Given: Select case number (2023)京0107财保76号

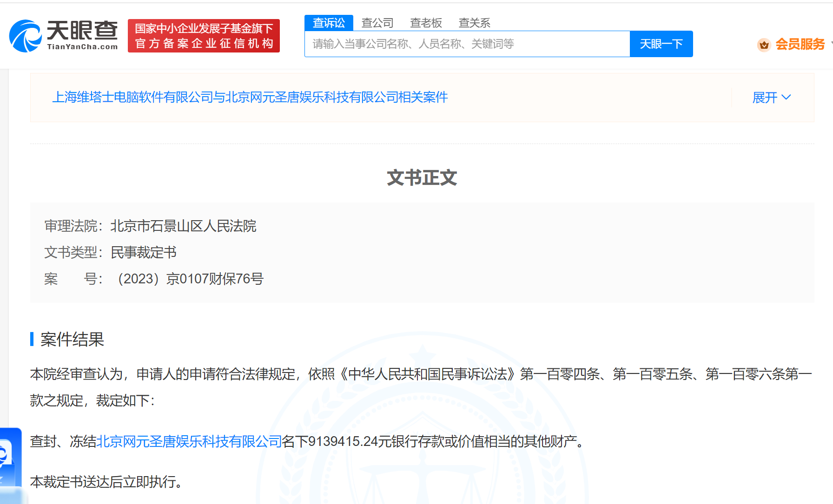Looking at the screenshot, I should pyautogui.click(x=187, y=279).
